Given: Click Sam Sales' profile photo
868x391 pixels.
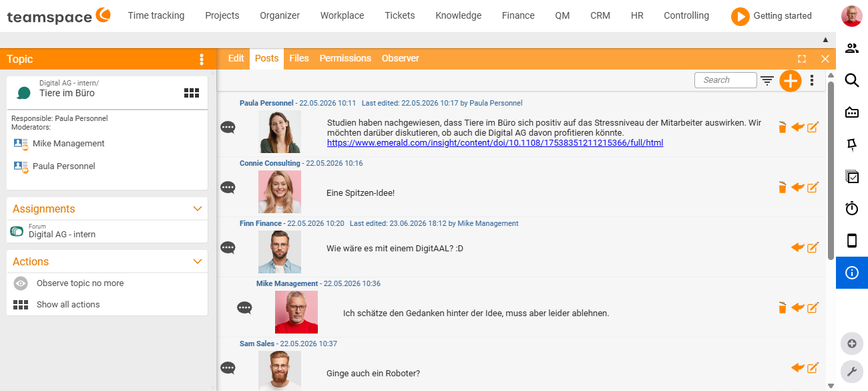Looking at the screenshot, I should (x=280, y=371).
